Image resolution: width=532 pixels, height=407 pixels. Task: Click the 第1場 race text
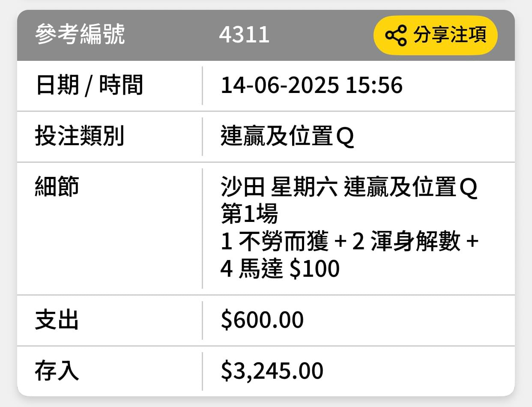249,214
